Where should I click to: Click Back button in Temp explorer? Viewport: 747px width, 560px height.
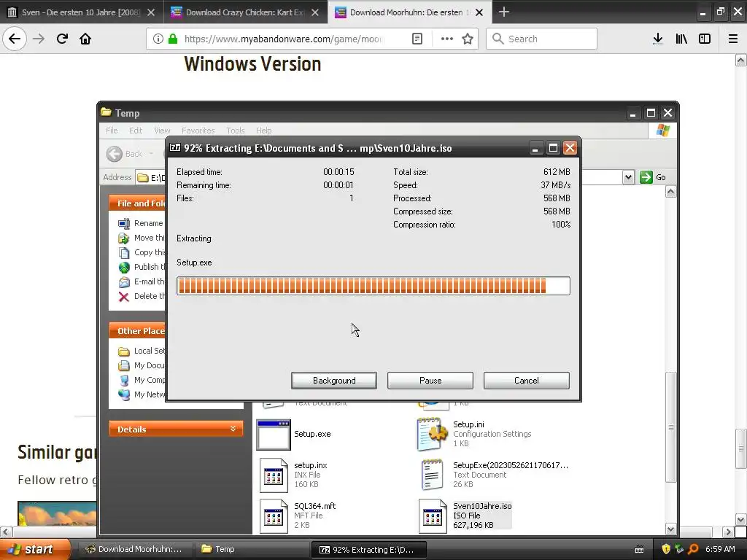point(124,154)
